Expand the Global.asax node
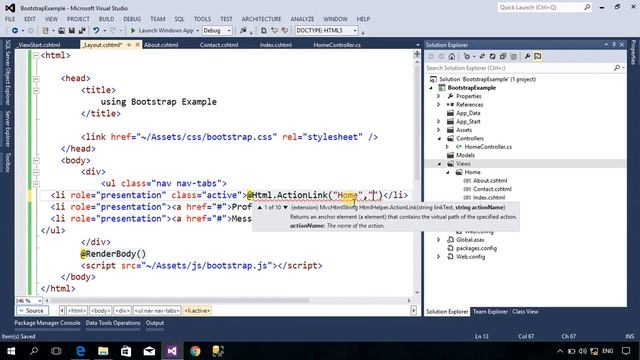This screenshot has width=640, height=360. pos(439,240)
